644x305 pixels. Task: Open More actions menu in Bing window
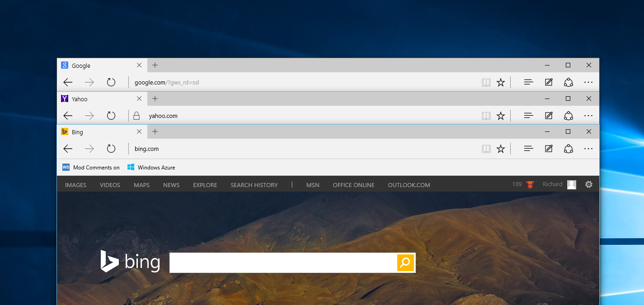click(x=588, y=149)
